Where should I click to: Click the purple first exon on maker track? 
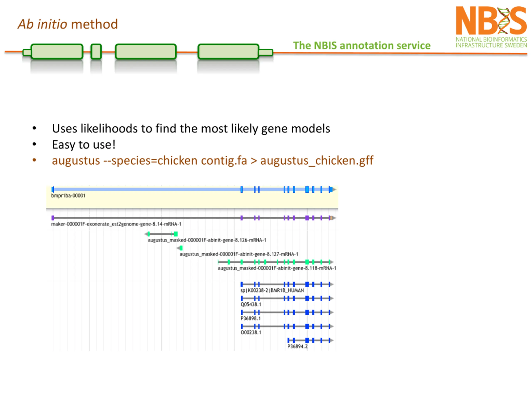[x=53, y=218]
